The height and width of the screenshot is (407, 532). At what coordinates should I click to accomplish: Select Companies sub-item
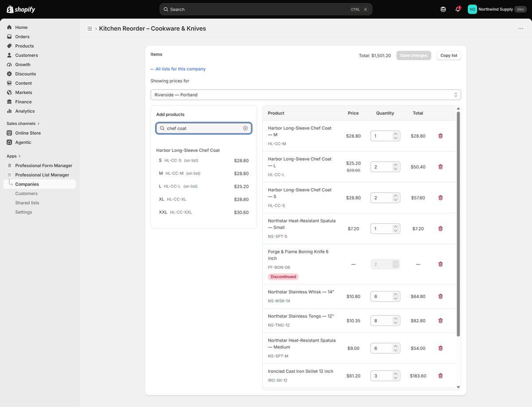40,184
